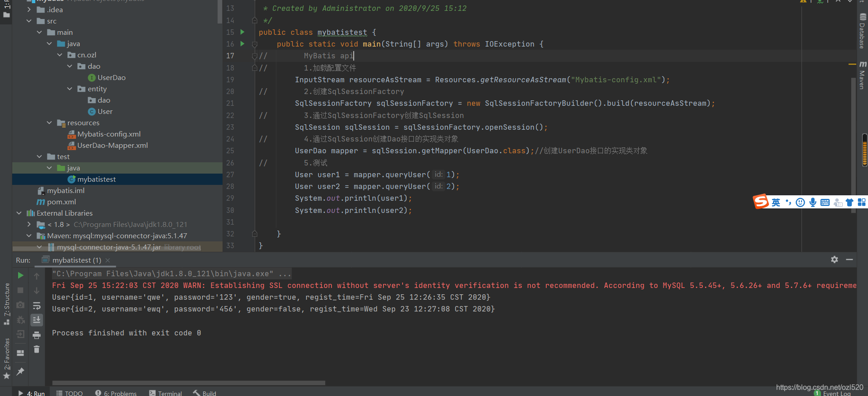Collapse Maven mysql-connector-java:5.1.47 library node
Image resolution: width=868 pixels, height=396 pixels.
pyautogui.click(x=29, y=236)
